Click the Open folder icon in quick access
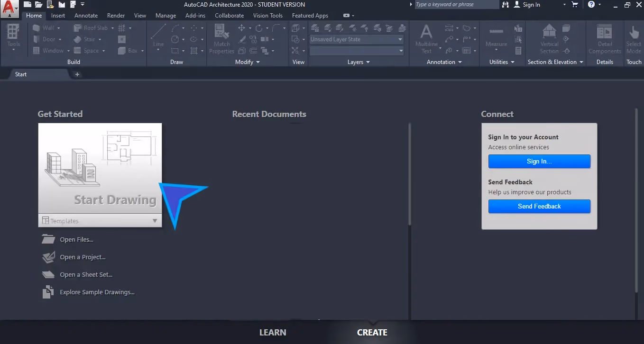 39,5
